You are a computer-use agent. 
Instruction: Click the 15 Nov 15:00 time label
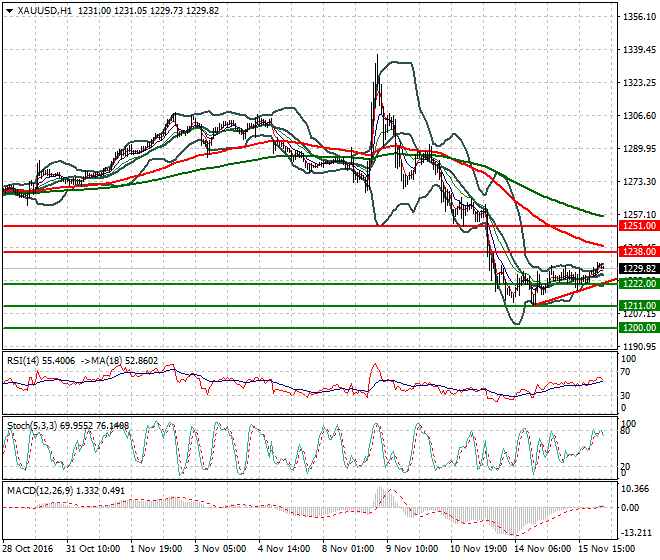607,549
